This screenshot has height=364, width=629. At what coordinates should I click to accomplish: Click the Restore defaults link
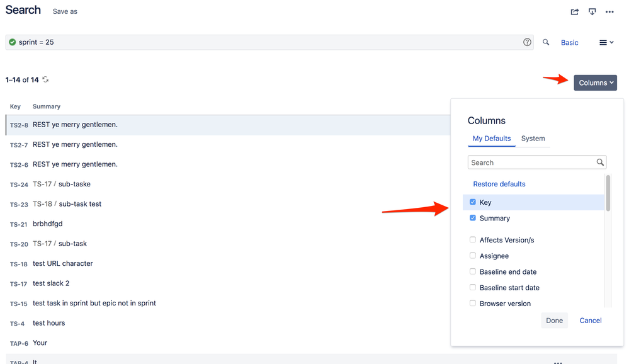[x=499, y=183]
